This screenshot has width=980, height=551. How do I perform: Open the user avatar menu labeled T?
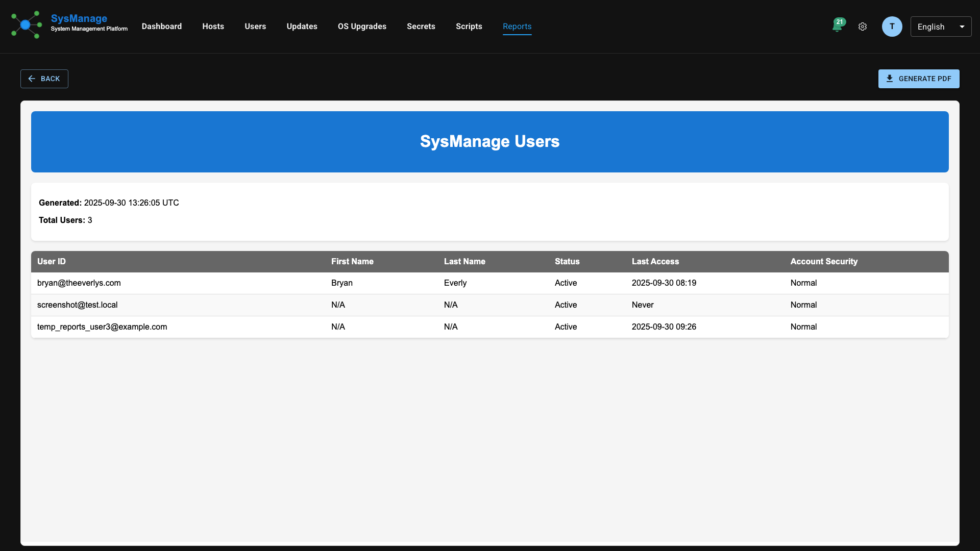coord(892,26)
